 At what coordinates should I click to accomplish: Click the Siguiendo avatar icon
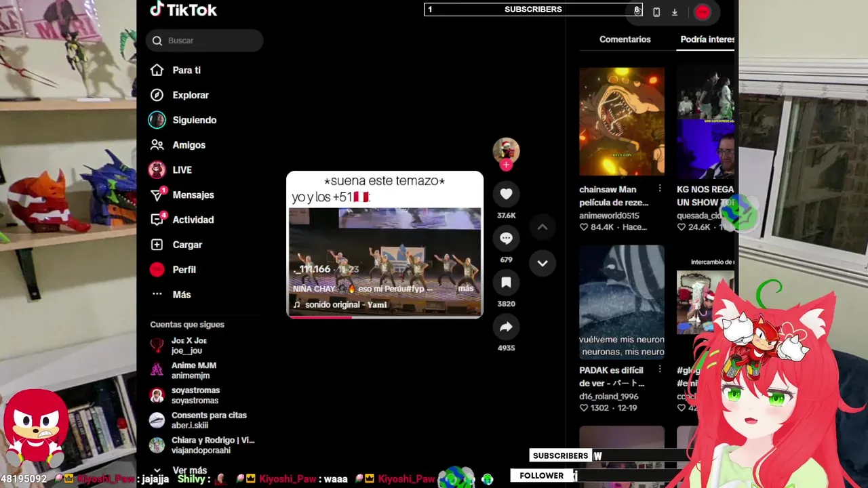(157, 120)
